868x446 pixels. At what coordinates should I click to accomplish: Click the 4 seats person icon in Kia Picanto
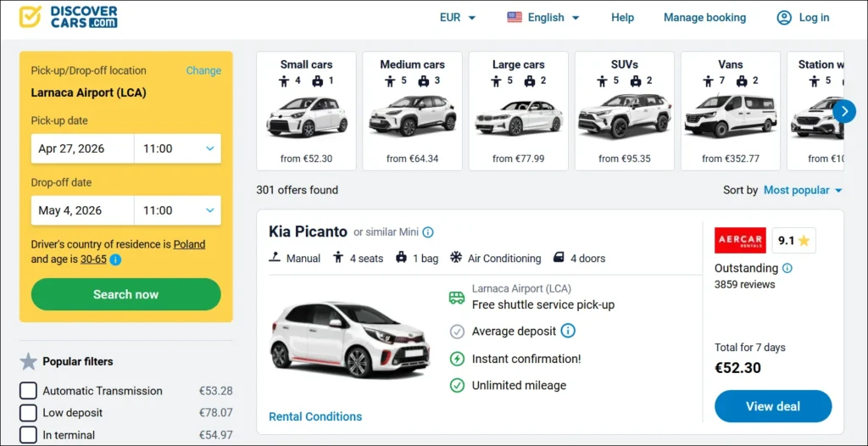tap(338, 258)
